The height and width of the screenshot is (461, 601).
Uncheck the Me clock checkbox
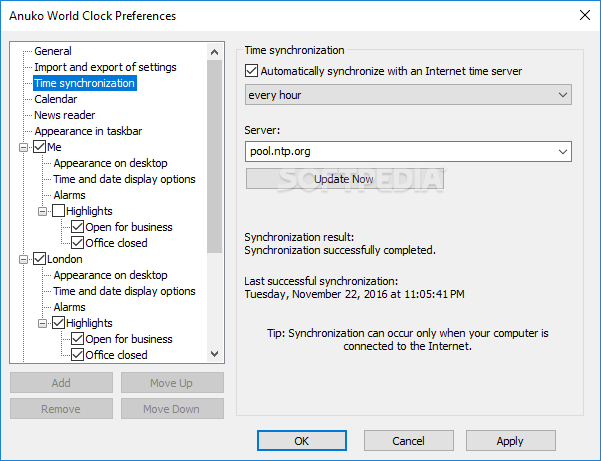pyautogui.click(x=39, y=147)
